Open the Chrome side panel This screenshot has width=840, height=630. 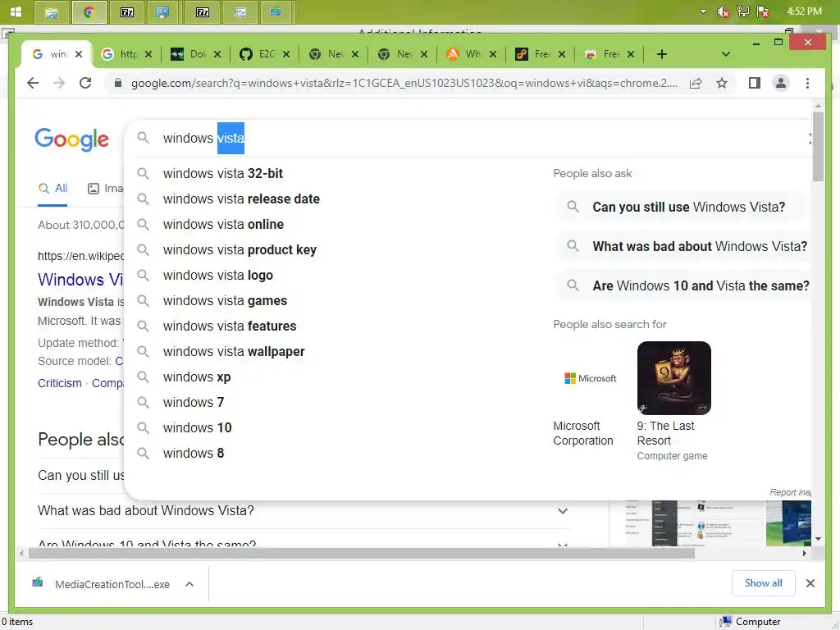[x=755, y=83]
